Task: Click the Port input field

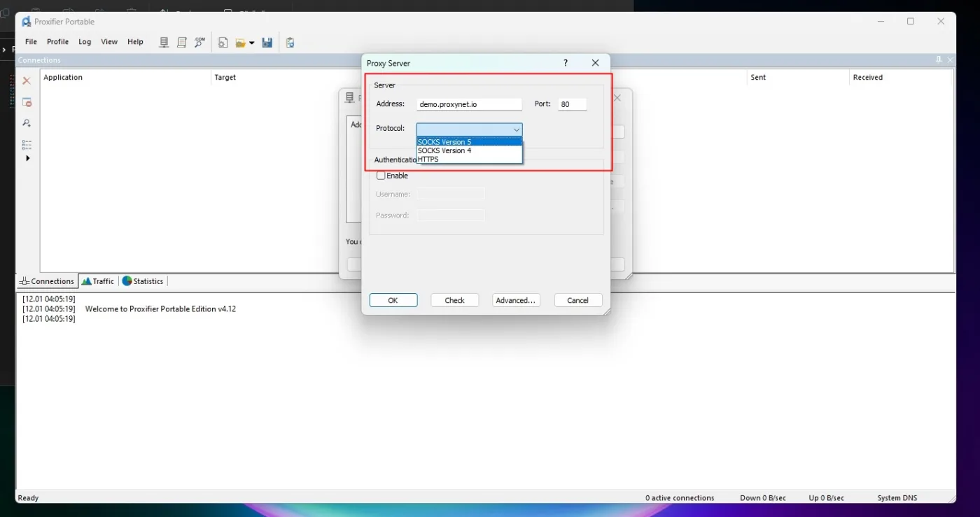Action: 572,104
